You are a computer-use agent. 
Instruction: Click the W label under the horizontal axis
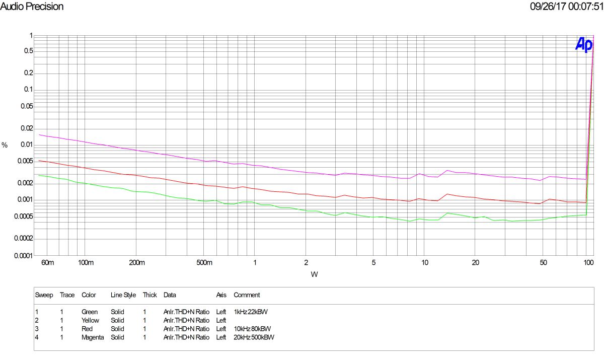pyautogui.click(x=314, y=274)
